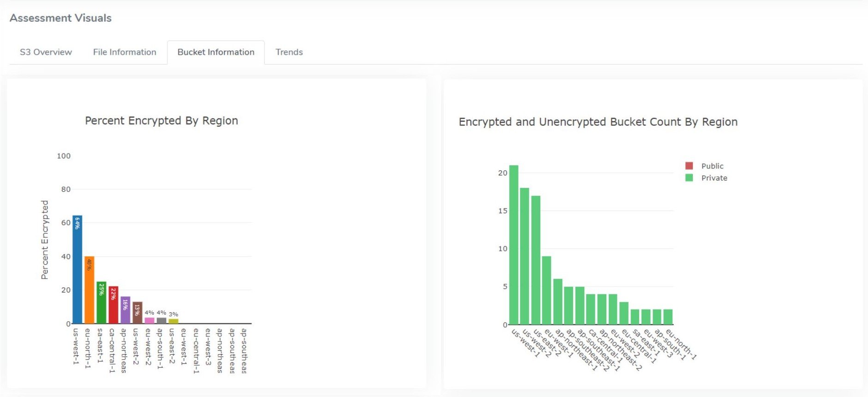This screenshot has height=397, width=868.
Task: Click 'eu-west-1' label under percent encrypted chart
Action: pos(184,347)
